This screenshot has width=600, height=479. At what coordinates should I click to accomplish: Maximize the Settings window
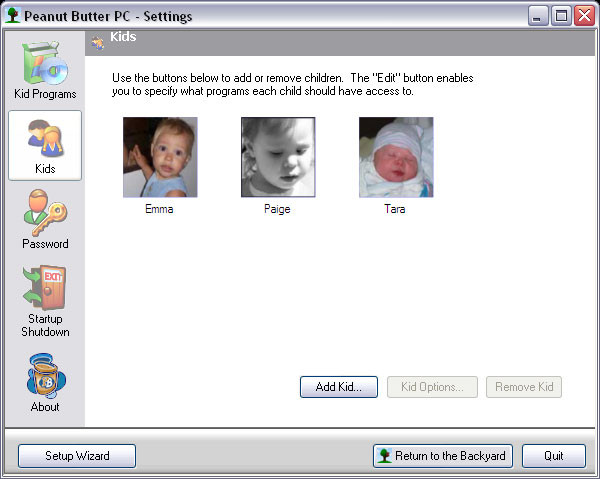[x=561, y=16]
